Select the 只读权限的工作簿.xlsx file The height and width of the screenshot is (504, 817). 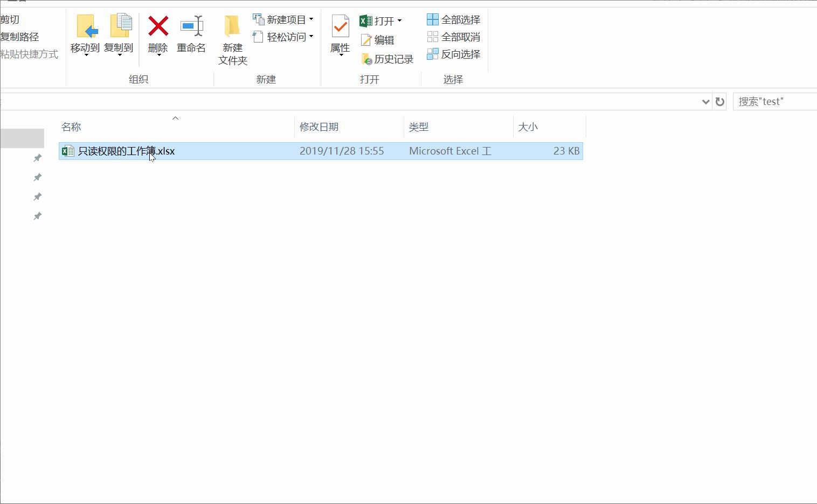pyautogui.click(x=127, y=151)
